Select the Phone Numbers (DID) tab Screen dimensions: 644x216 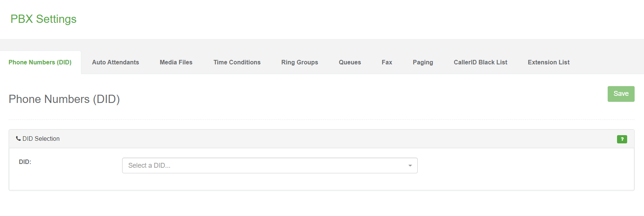click(x=40, y=62)
